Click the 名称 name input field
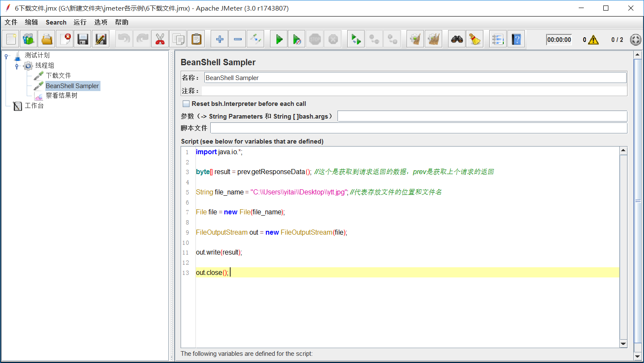 coord(415,78)
